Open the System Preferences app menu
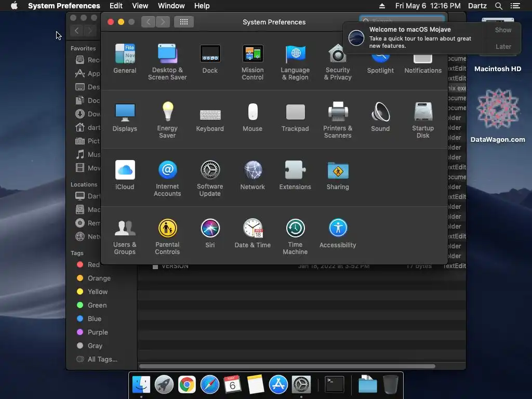Viewport: 532px width, 399px height. coord(64,6)
